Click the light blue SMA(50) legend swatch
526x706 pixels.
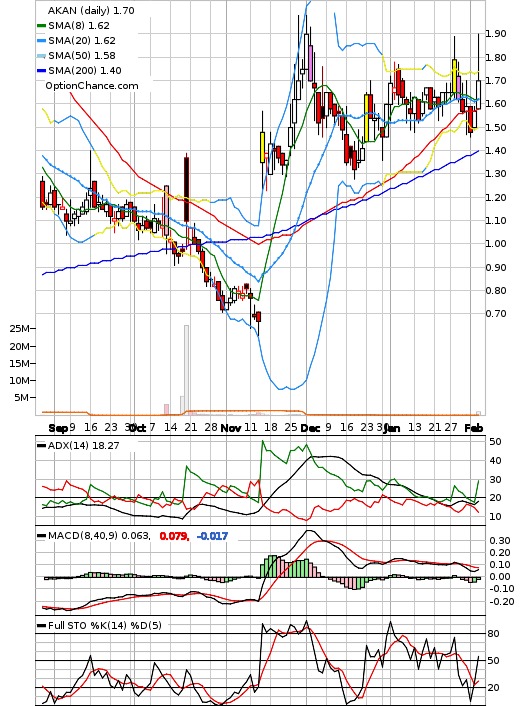point(41,56)
